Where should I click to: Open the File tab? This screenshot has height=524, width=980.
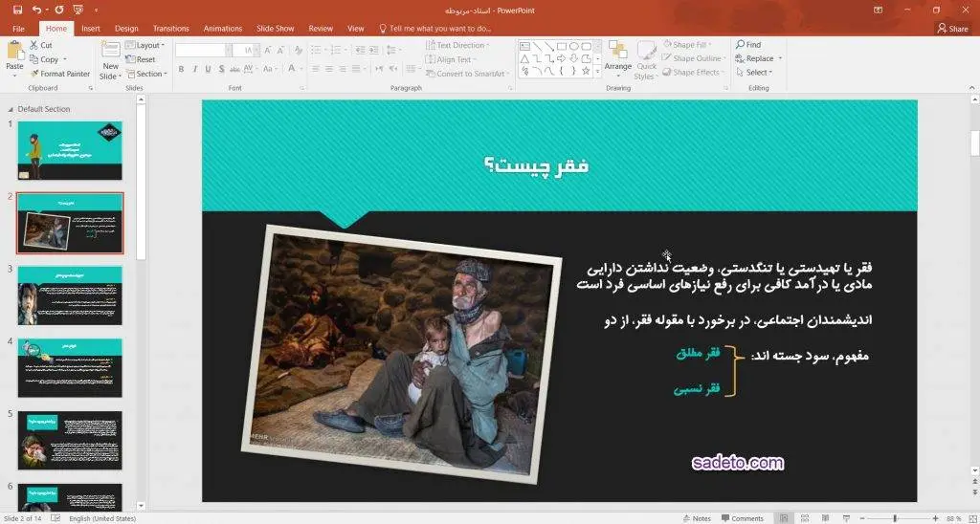19,29
